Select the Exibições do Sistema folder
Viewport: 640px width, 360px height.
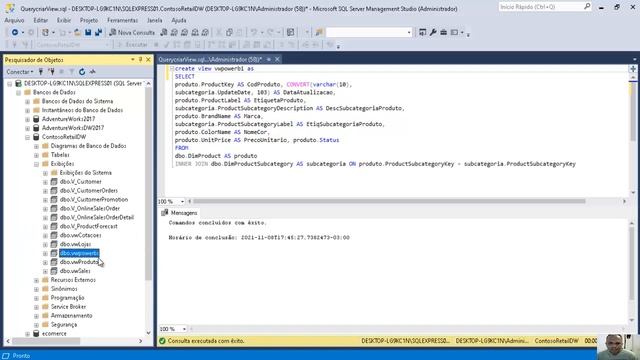[85, 173]
